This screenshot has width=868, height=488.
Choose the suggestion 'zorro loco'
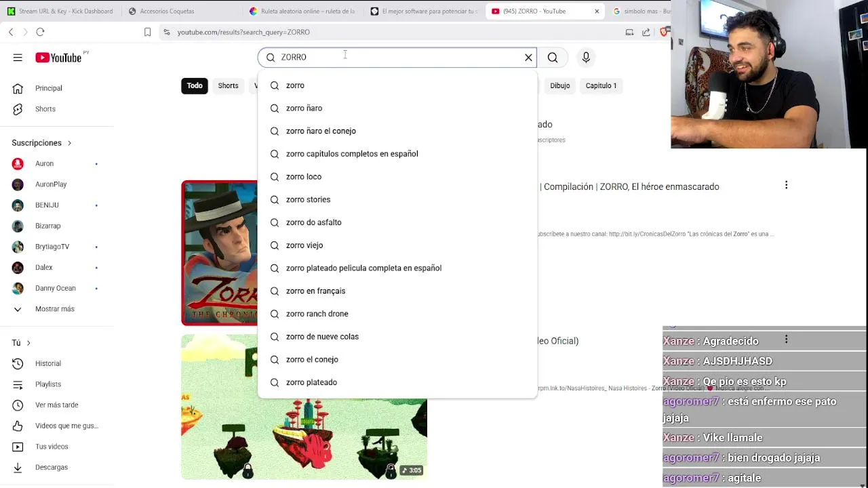coord(397,177)
